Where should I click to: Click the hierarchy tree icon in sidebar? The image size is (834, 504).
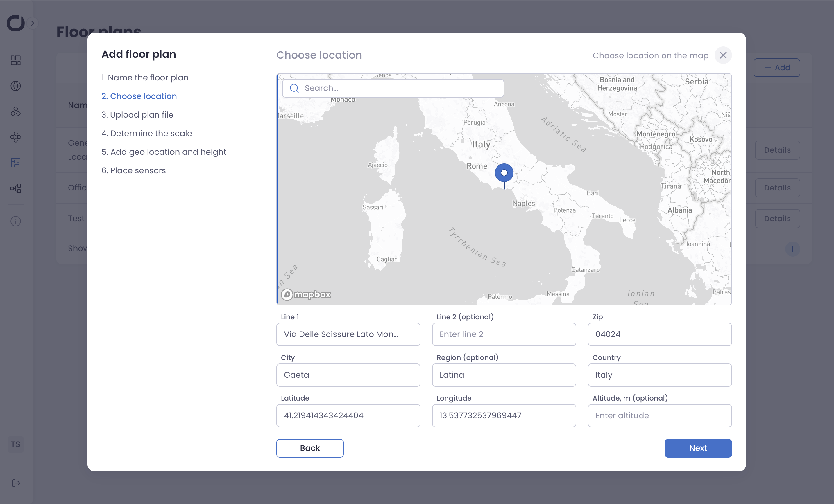click(x=16, y=188)
